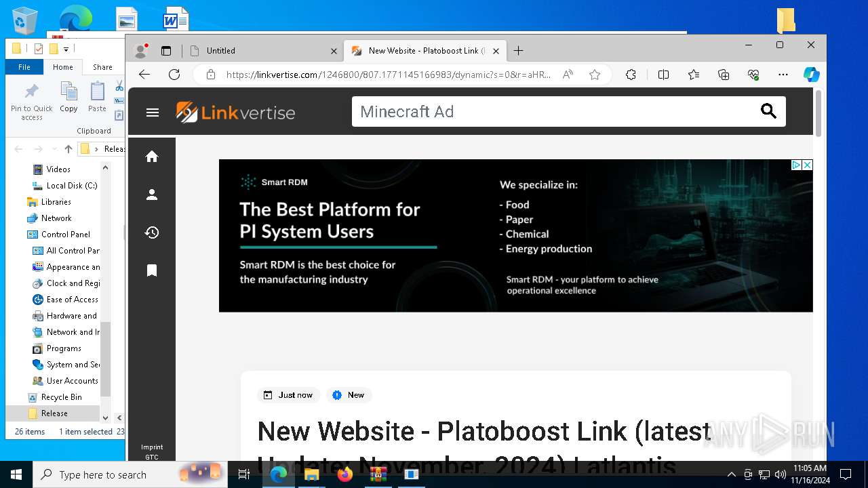Click the Read aloud icon in address bar
This screenshot has width=868, height=488.
pyautogui.click(x=568, y=75)
